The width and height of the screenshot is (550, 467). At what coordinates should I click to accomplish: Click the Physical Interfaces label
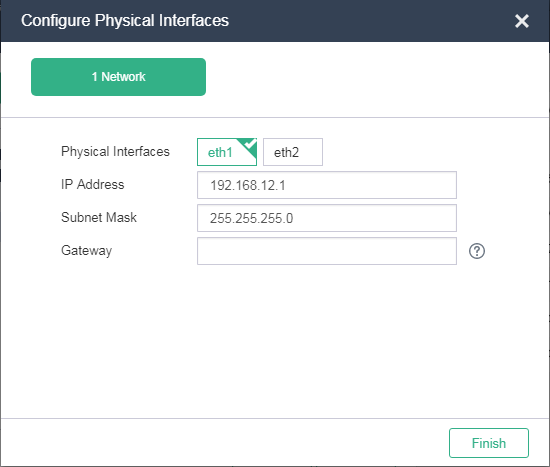coord(115,152)
